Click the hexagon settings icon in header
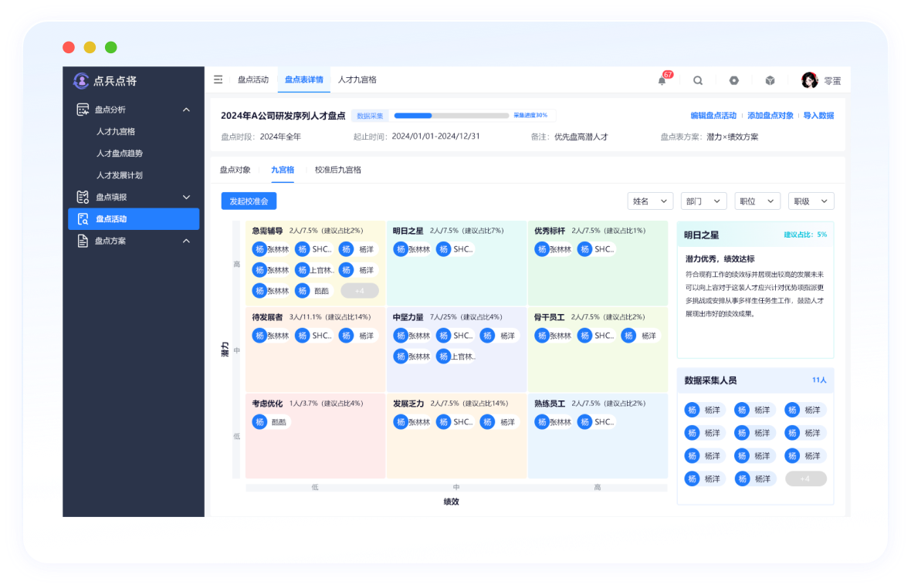911x588 pixels. [734, 80]
